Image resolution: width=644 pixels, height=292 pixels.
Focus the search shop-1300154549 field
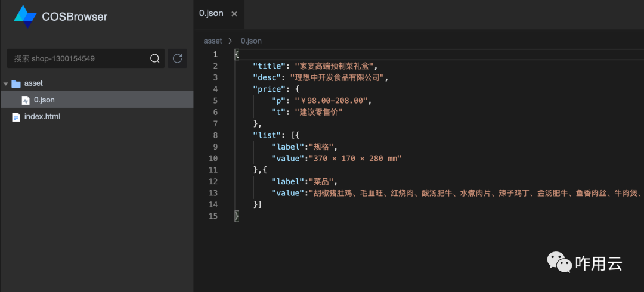tap(79, 59)
